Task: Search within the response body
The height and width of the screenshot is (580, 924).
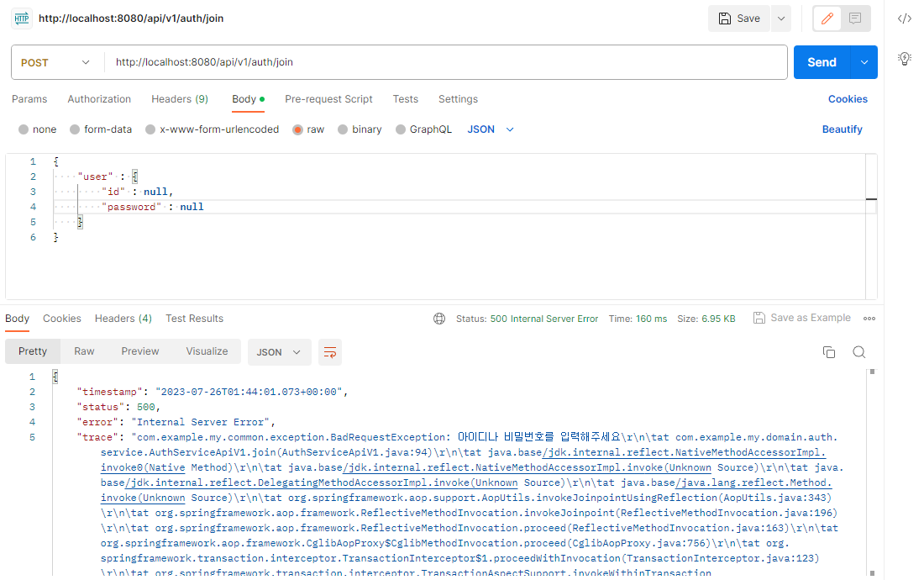Action: (858, 351)
